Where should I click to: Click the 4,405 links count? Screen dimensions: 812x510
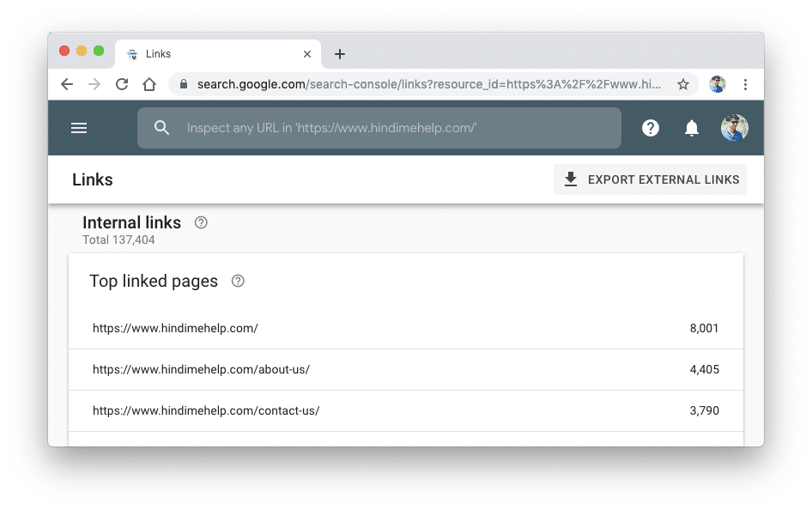point(705,370)
